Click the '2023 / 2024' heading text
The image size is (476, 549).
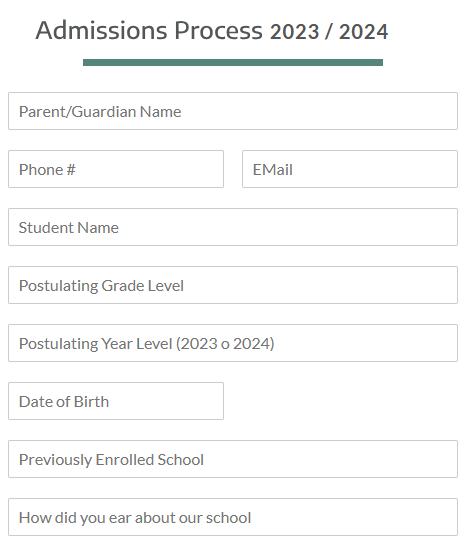[329, 32]
